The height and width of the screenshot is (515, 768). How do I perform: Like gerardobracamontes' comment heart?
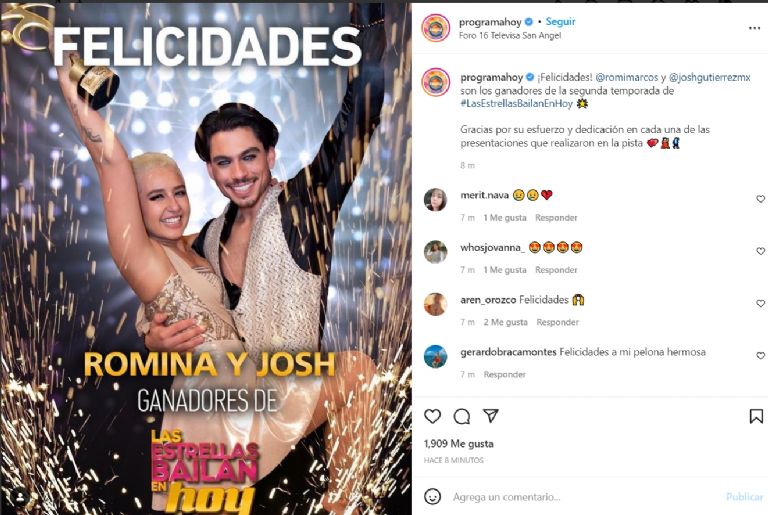760,355
